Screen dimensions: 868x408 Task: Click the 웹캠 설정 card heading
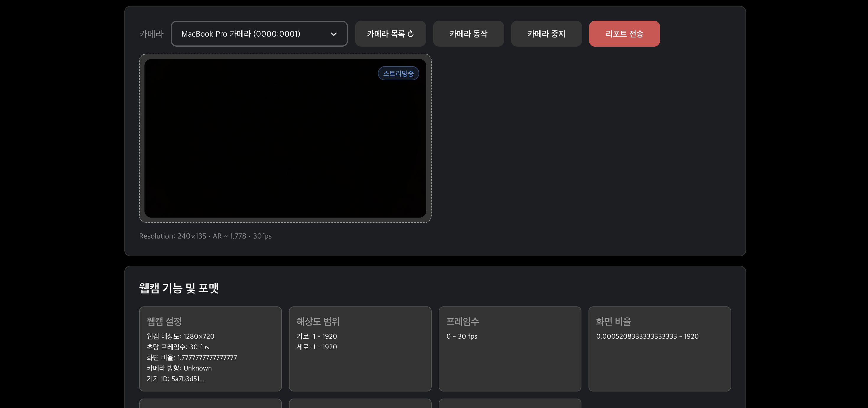[x=164, y=322]
